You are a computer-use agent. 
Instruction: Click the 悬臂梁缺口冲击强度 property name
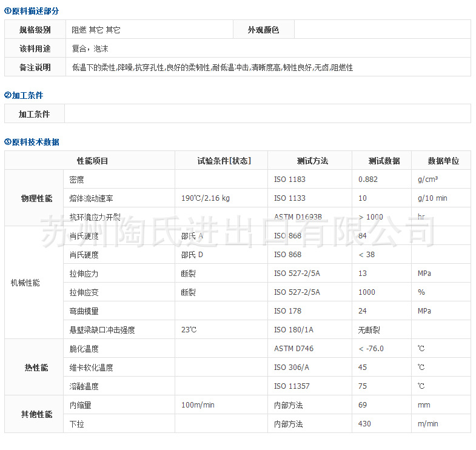(x=102, y=331)
